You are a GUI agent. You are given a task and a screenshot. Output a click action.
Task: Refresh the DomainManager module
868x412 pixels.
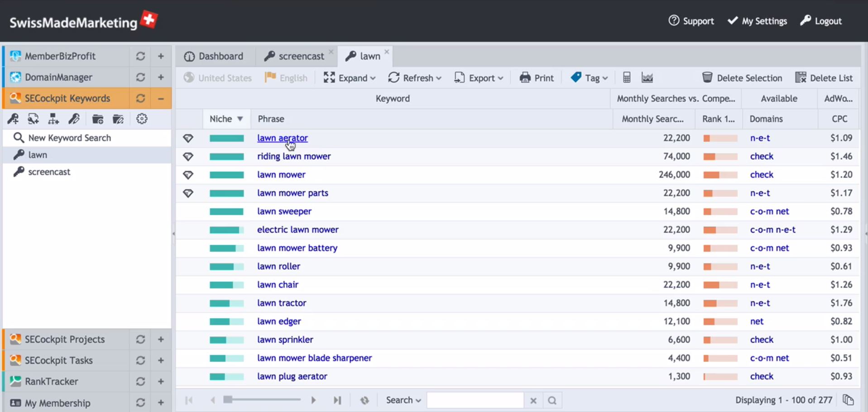pyautogui.click(x=140, y=77)
